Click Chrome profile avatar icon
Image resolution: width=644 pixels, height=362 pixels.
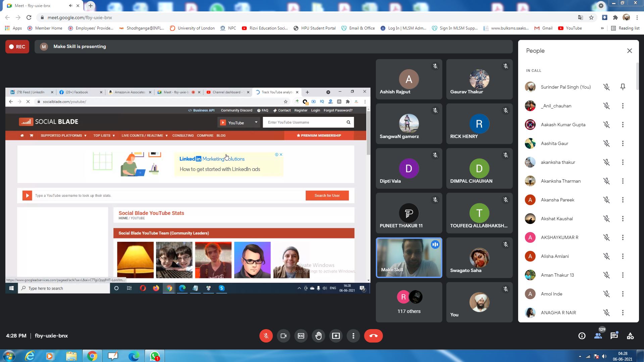626,17
